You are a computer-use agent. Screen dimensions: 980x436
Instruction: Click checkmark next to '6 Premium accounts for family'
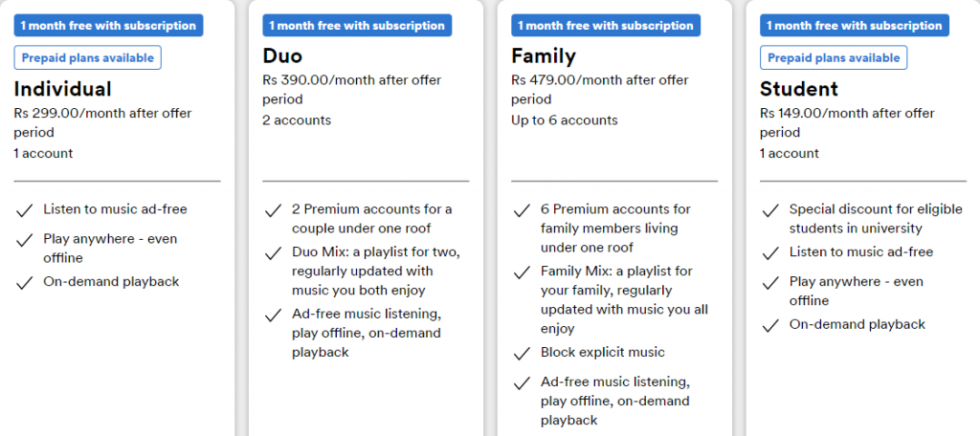522,210
